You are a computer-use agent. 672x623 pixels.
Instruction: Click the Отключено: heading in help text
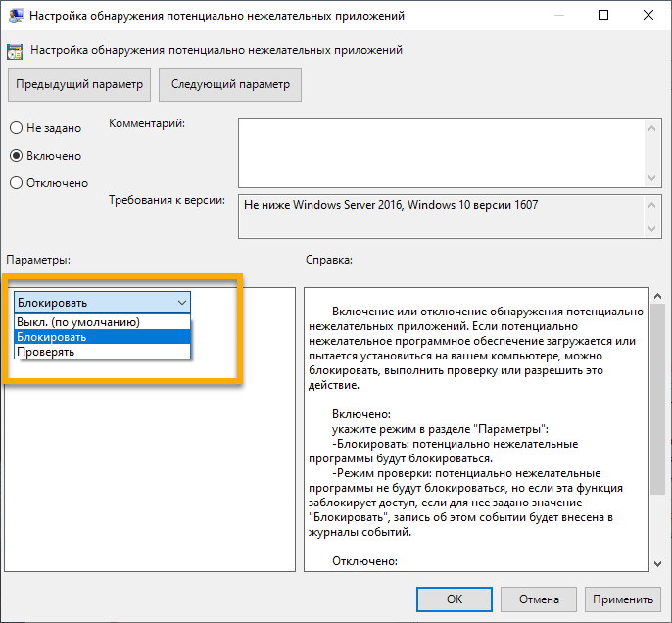pyautogui.click(x=364, y=561)
